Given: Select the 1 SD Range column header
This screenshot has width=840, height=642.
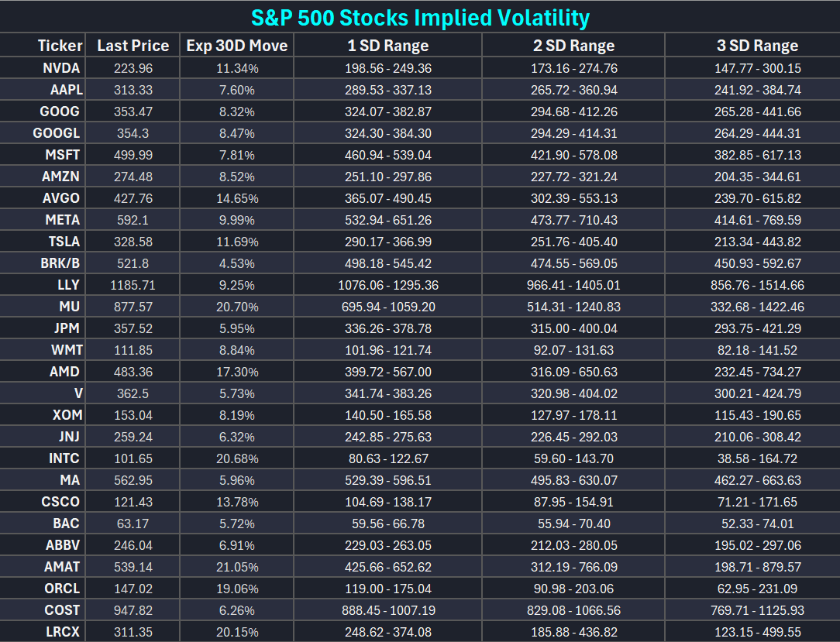Looking at the screenshot, I should [388, 46].
